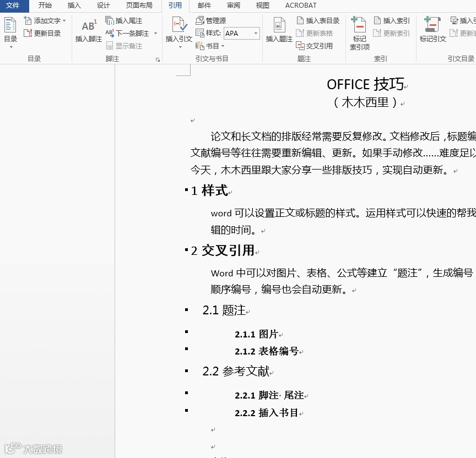Image resolution: width=476 pixels, height=458 pixels.
Task: Switch to the 开始 home tab
Action: [x=45, y=6]
